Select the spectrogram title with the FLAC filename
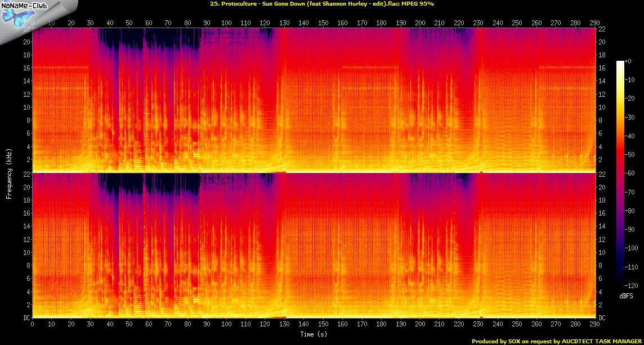 coord(321,4)
